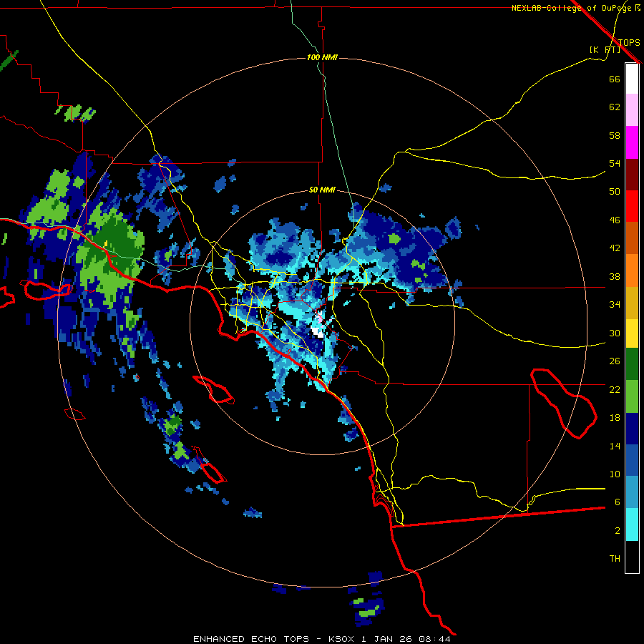Select the bright red legend color block
This screenshot has width=644, height=644.
coord(632,206)
